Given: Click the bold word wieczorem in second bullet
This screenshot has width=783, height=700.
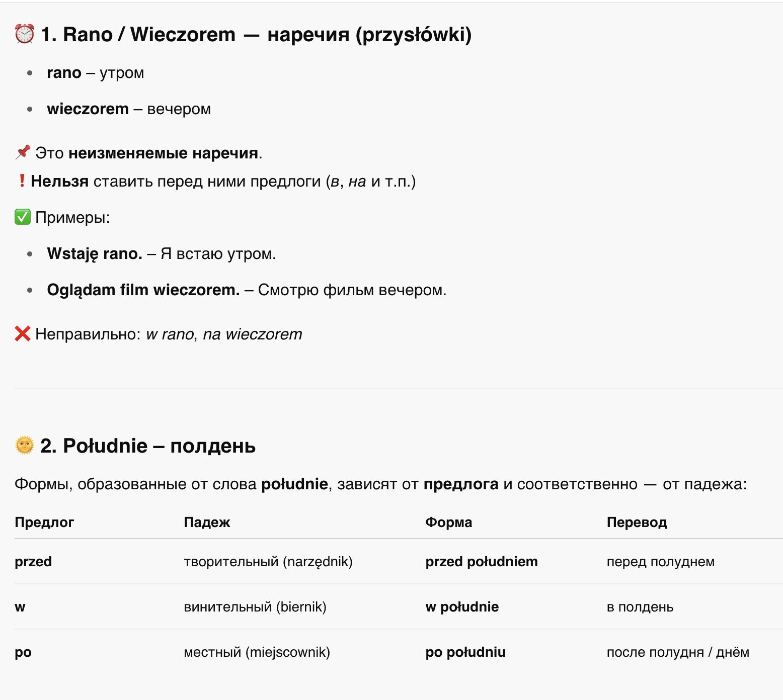Looking at the screenshot, I should [88, 109].
